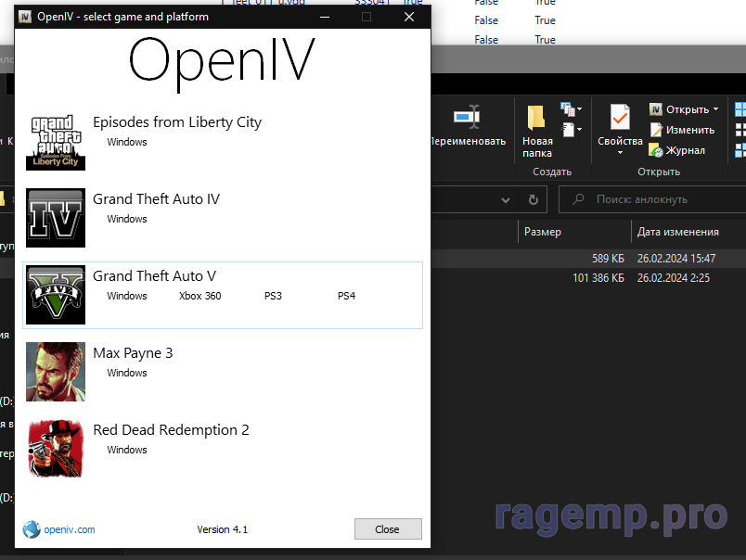
Task: Select PS3 platform for Grand Theft Auto V
Action: pos(273,297)
